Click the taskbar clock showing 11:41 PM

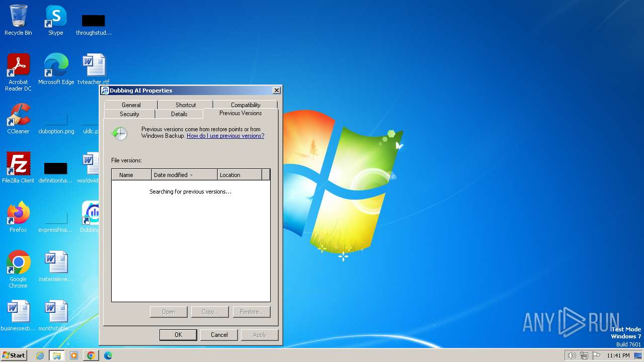click(618, 355)
